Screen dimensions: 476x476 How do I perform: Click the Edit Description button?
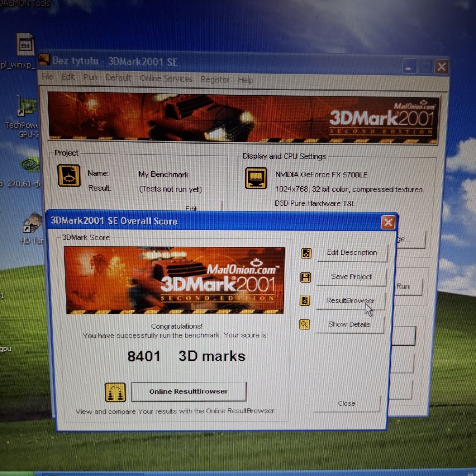pos(352,253)
